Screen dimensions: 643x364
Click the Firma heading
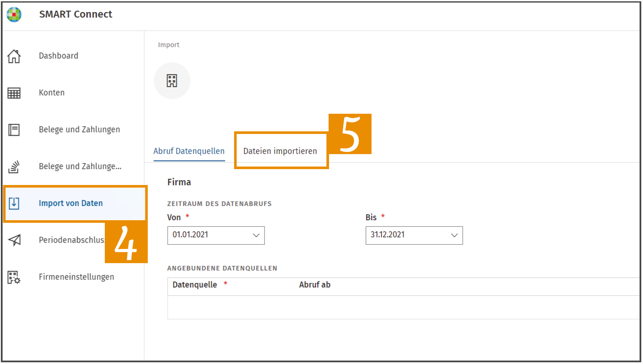(179, 182)
